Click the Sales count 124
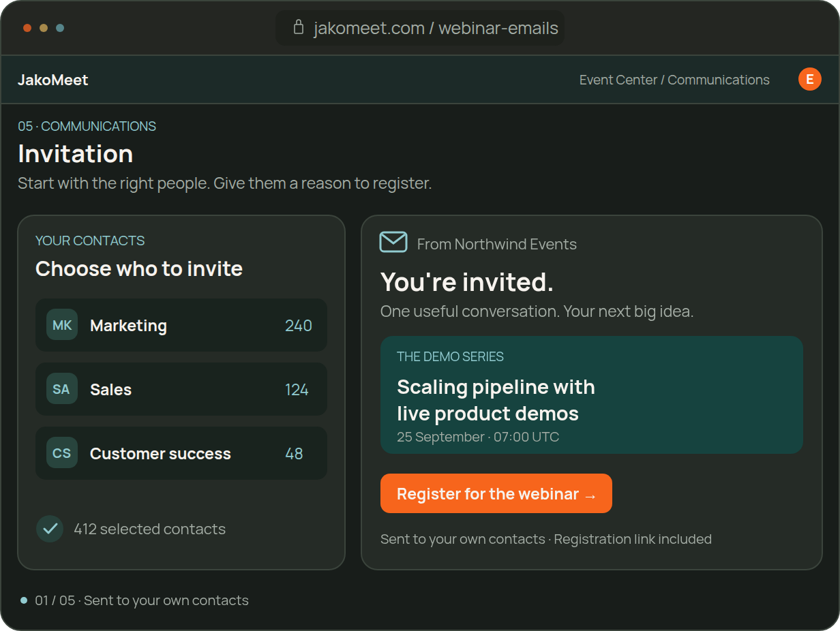 297,390
